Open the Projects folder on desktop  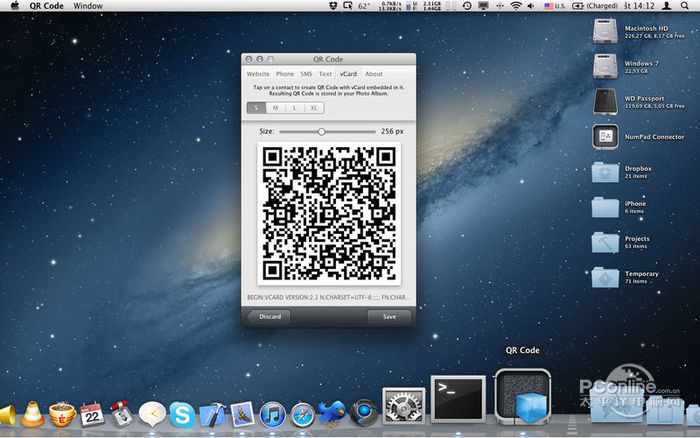(605, 242)
